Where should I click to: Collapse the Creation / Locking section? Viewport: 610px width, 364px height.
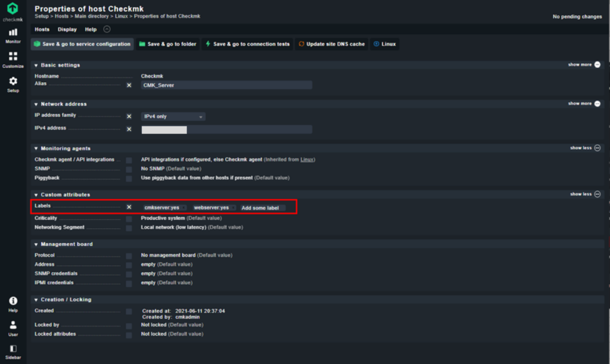(x=36, y=300)
